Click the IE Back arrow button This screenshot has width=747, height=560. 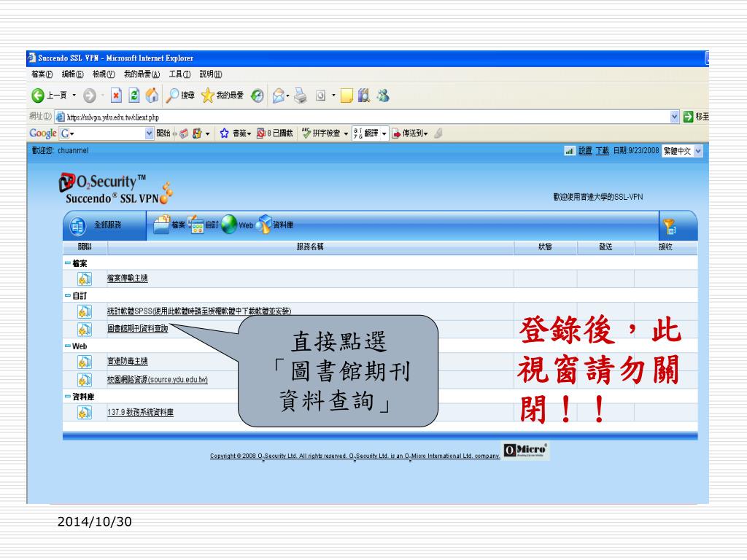point(38,96)
